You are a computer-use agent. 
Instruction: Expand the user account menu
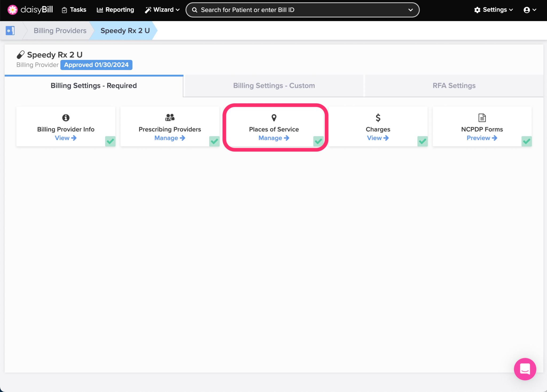(x=530, y=10)
